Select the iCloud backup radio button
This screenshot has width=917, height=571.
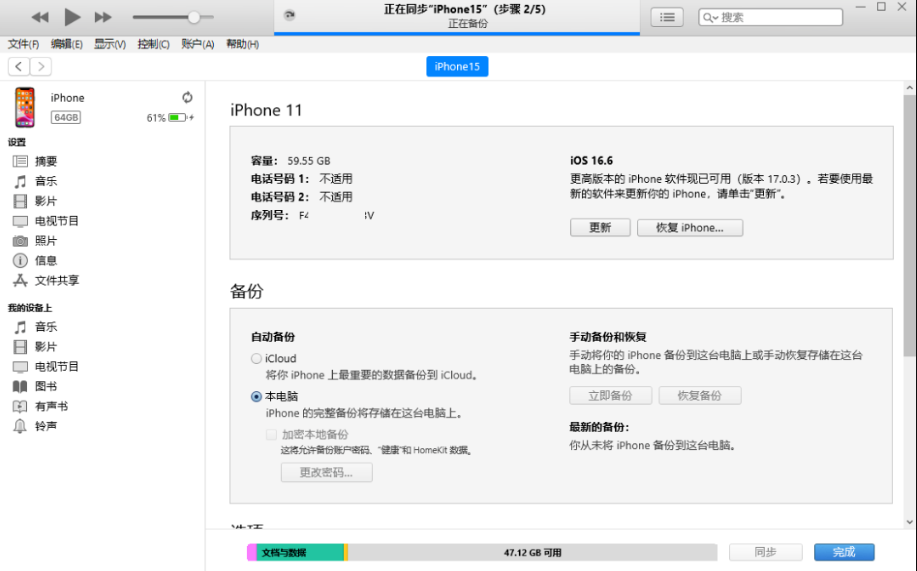pos(256,358)
